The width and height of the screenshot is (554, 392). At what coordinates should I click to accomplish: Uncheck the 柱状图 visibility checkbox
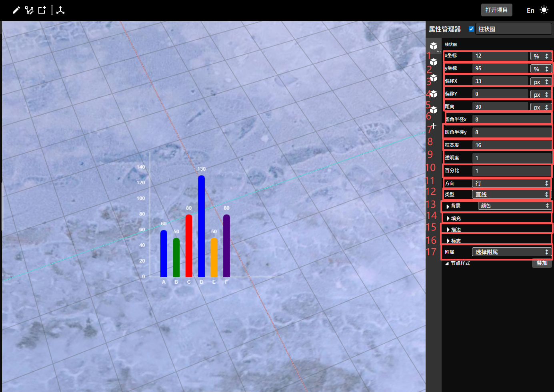click(471, 29)
